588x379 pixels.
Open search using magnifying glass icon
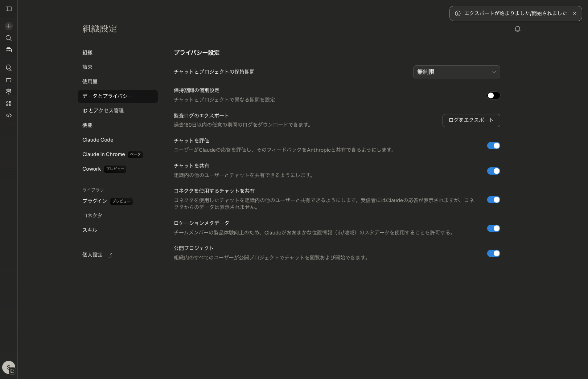click(9, 38)
